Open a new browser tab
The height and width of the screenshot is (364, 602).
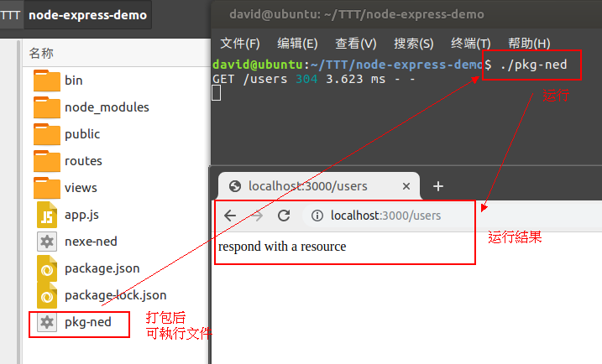pyautogui.click(x=437, y=186)
